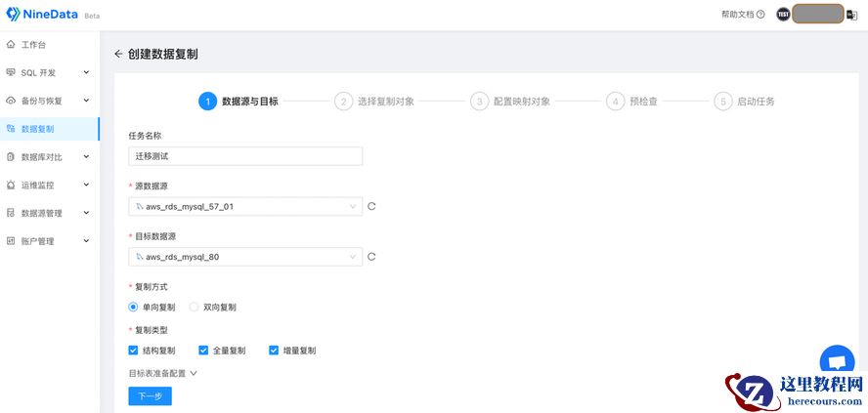The height and width of the screenshot is (413, 868).
Task: Click the back arrow beside 创建数据复制
Action: (x=118, y=54)
